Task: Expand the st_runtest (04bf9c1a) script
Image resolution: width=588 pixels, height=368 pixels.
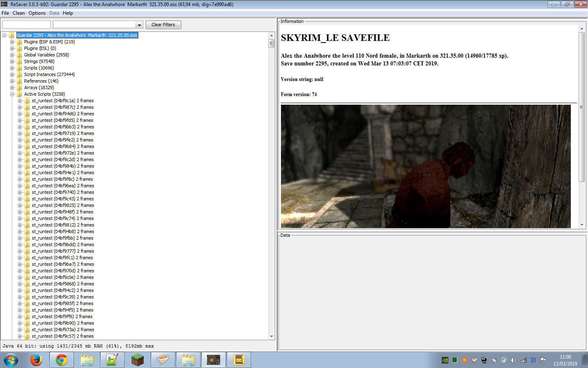Action: [x=20, y=101]
